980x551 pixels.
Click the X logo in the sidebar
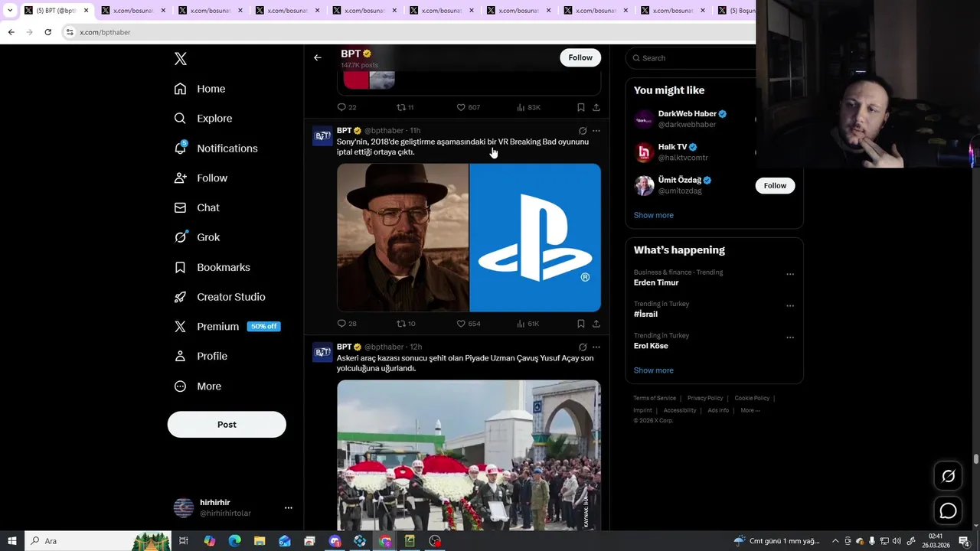pos(180,59)
